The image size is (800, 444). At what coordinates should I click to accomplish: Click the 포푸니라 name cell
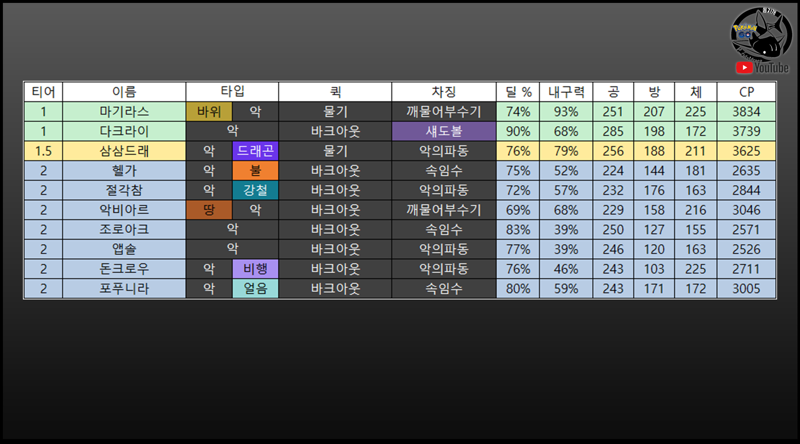124,288
